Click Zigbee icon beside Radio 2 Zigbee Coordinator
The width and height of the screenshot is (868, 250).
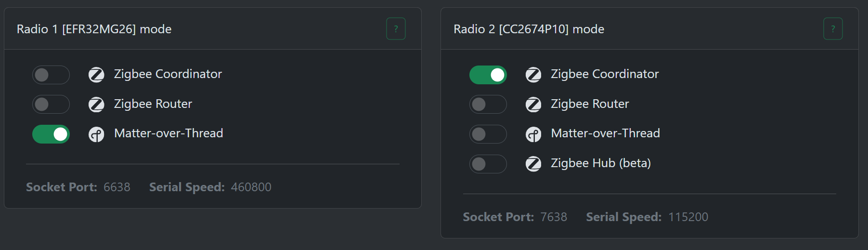pyautogui.click(x=533, y=75)
